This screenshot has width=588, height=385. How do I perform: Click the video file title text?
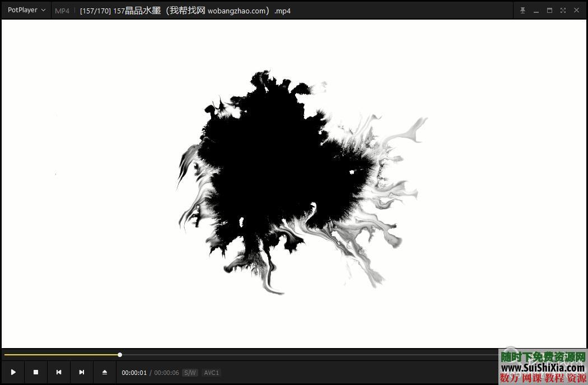click(185, 11)
